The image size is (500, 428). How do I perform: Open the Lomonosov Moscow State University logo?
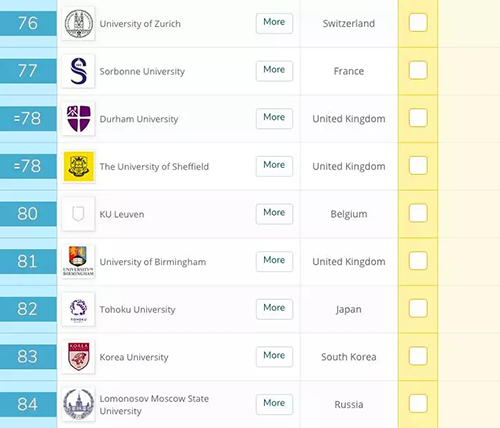(78, 404)
